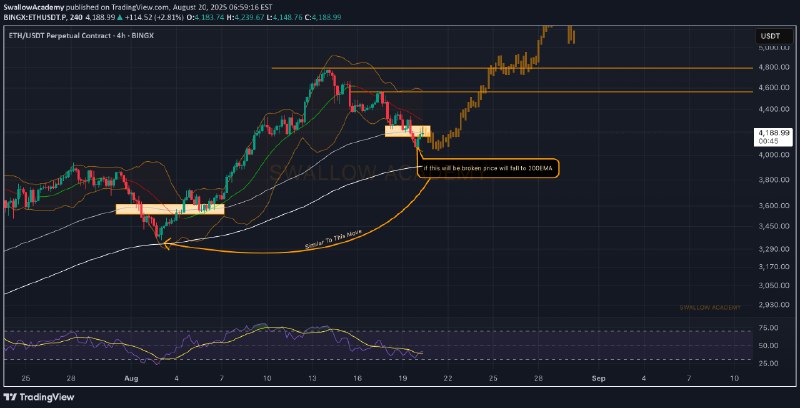Click the TradingView logo at bottom left

(39, 397)
